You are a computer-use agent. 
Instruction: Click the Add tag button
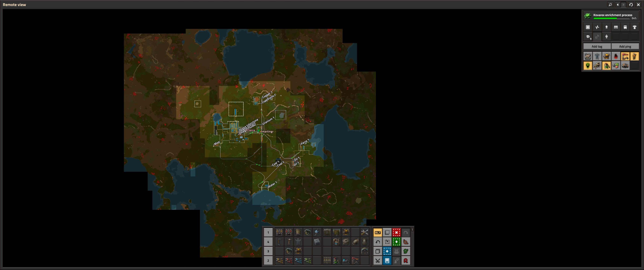(x=597, y=46)
